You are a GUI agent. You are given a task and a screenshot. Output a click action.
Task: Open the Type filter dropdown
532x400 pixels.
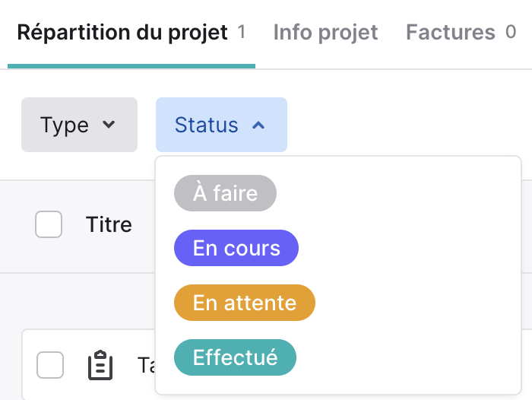point(79,125)
